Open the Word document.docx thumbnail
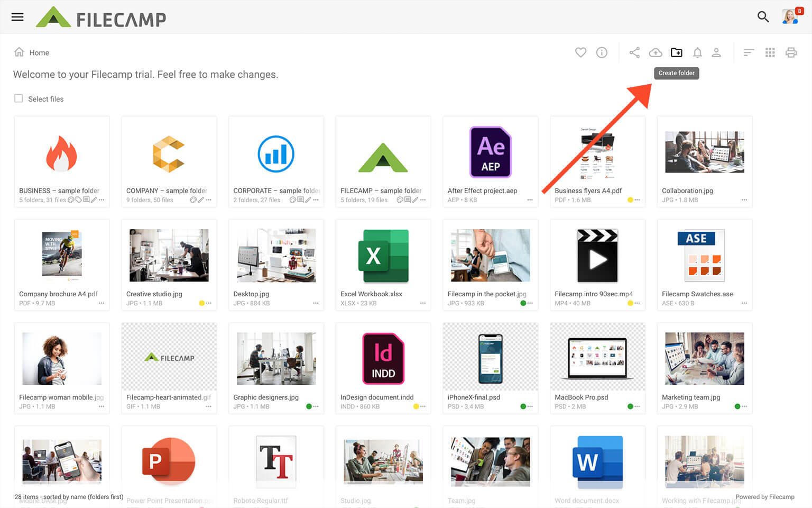Screen dimensions: 812x508 (597, 461)
